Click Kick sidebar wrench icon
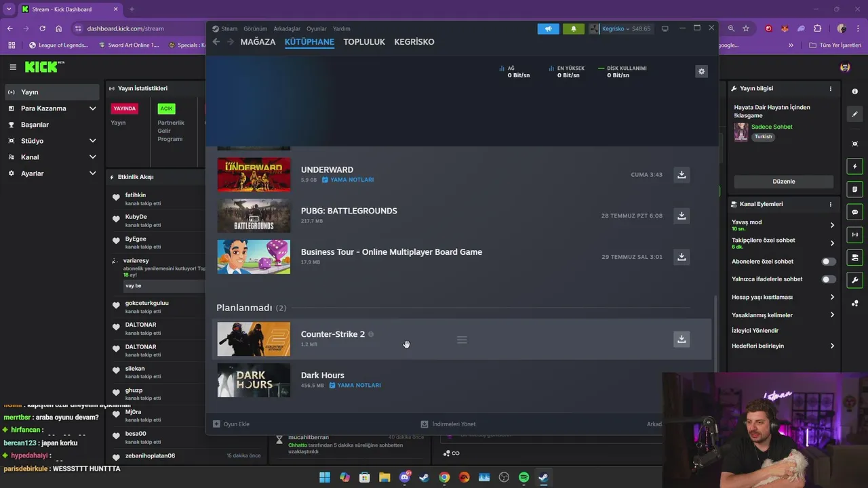 [854, 281]
